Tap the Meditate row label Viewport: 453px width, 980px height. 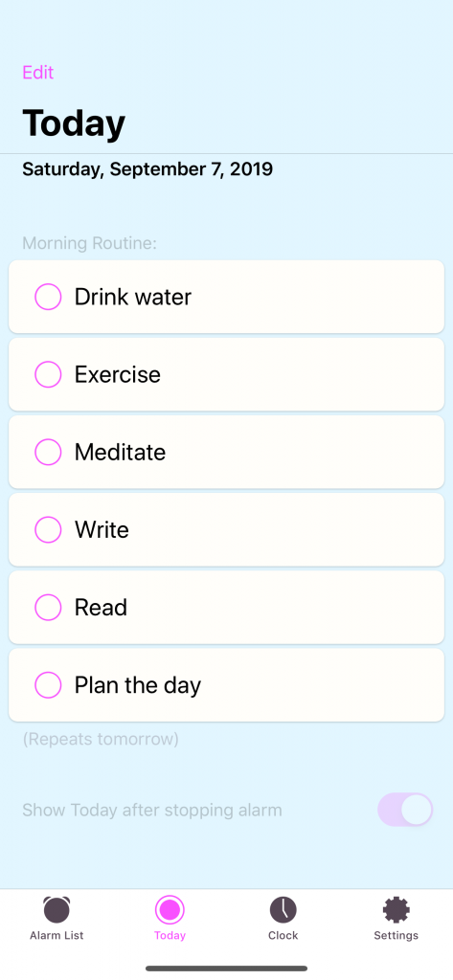click(x=120, y=452)
